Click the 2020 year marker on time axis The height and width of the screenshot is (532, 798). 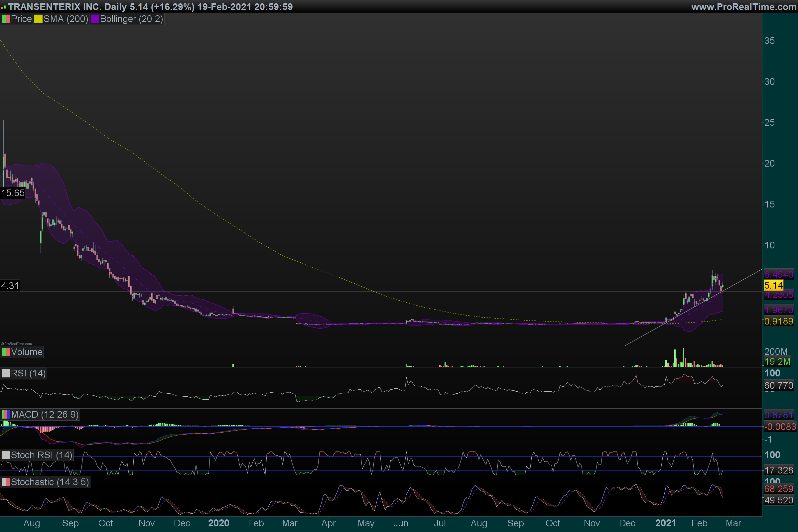[x=218, y=523]
